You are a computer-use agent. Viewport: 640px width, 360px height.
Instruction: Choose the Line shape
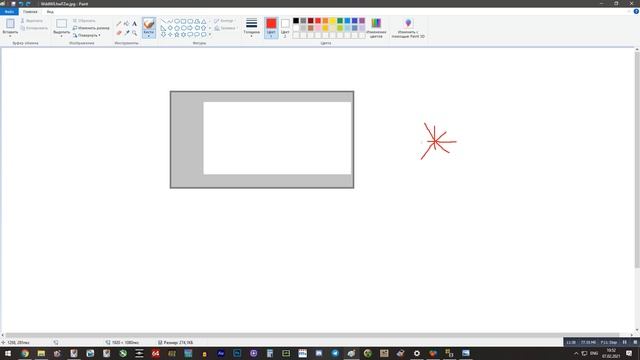tap(163, 21)
